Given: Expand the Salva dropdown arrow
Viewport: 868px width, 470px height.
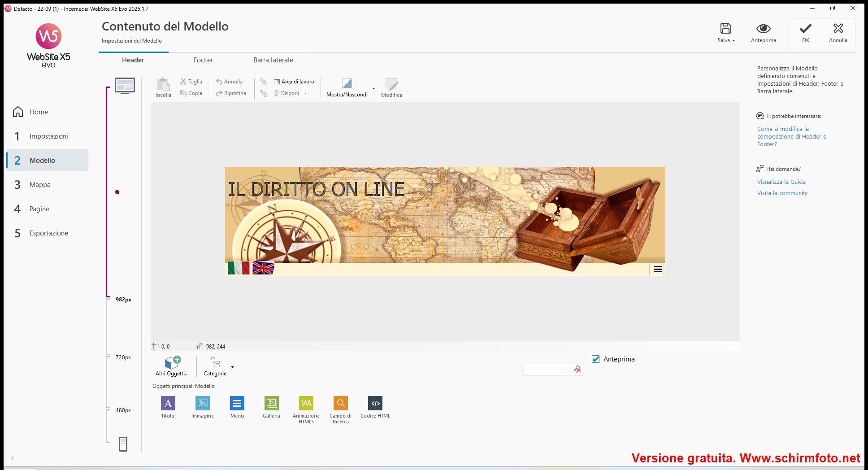Looking at the screenshot, I should click(734, 41).
